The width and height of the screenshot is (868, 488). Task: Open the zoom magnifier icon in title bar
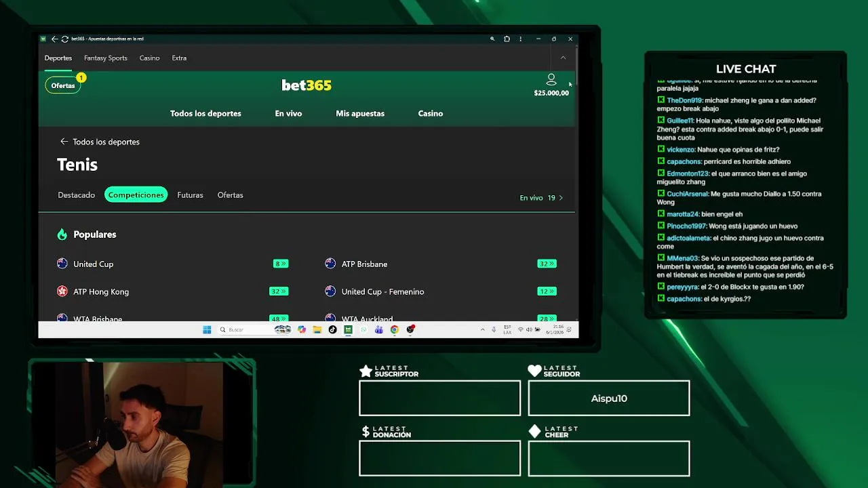pos(492,39)
